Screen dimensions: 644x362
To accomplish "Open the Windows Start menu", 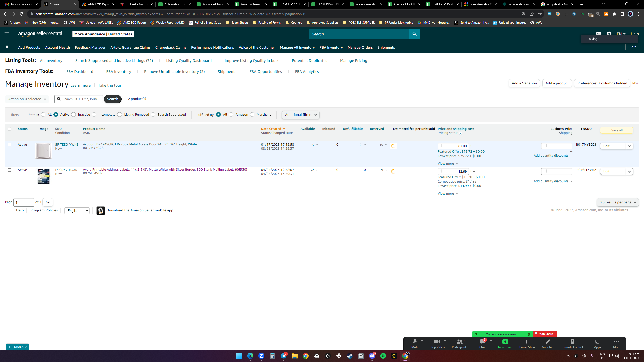I will [239, 356].
